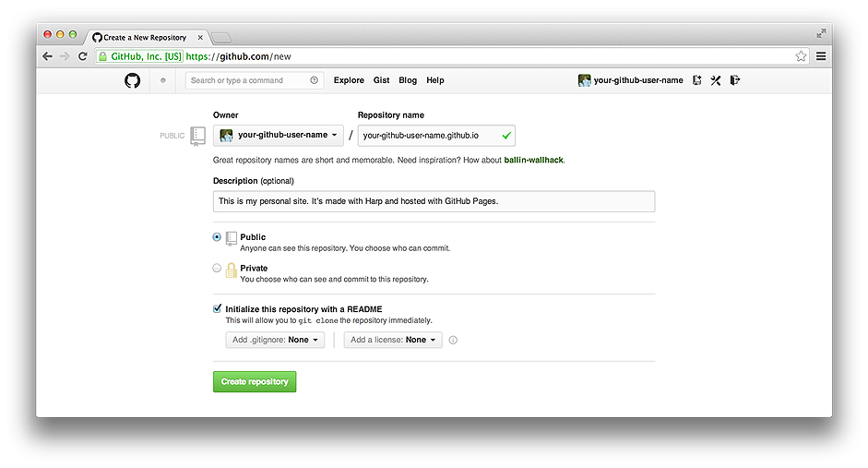This screenshot has height=468, width=868.
Task: Click the search help question icon
Action: pyautogui.click(x=314, y=80)
